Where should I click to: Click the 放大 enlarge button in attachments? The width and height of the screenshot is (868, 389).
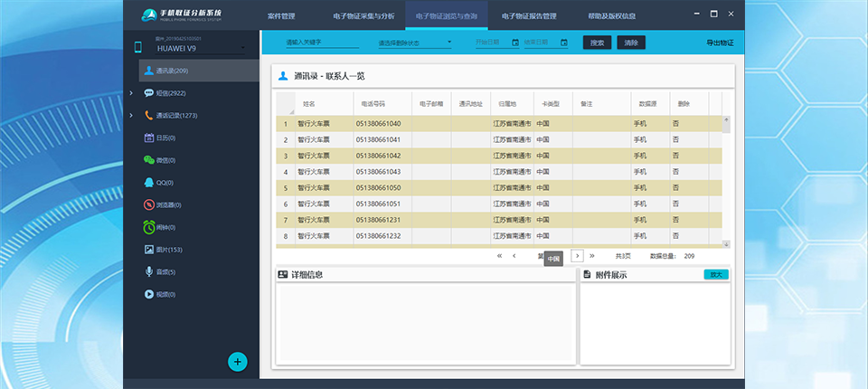pyautogui.click(x=716, y=274)
